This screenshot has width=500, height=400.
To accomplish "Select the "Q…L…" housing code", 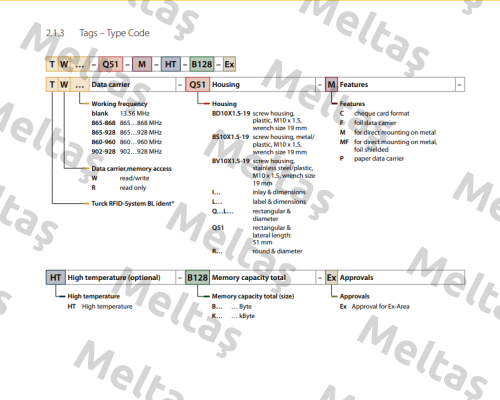I will 223,211.
